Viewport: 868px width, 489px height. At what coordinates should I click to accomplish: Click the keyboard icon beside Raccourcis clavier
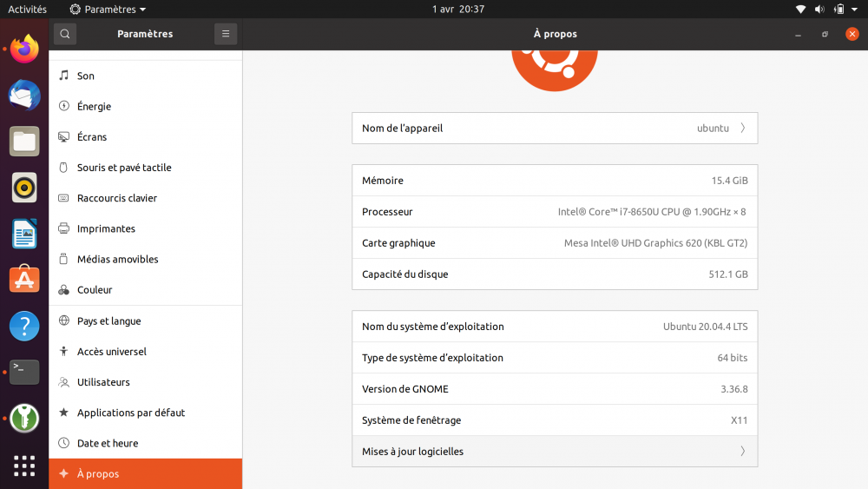tap(63, 198)
